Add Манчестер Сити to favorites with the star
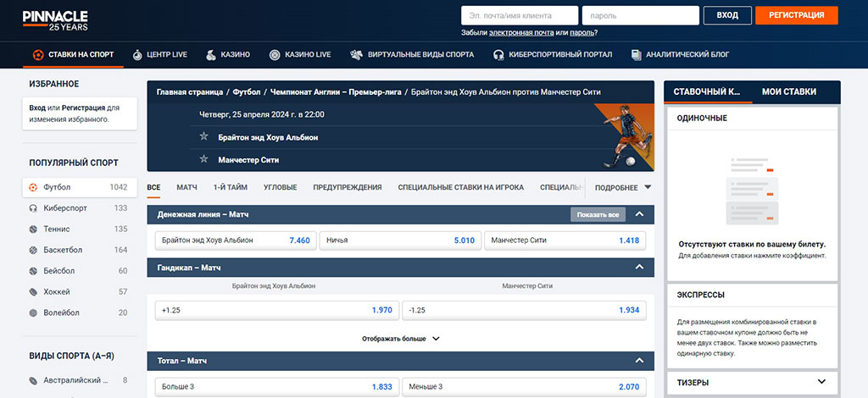Image resolution: width=868 pixels, height=398 pixels. coord(203,158)
